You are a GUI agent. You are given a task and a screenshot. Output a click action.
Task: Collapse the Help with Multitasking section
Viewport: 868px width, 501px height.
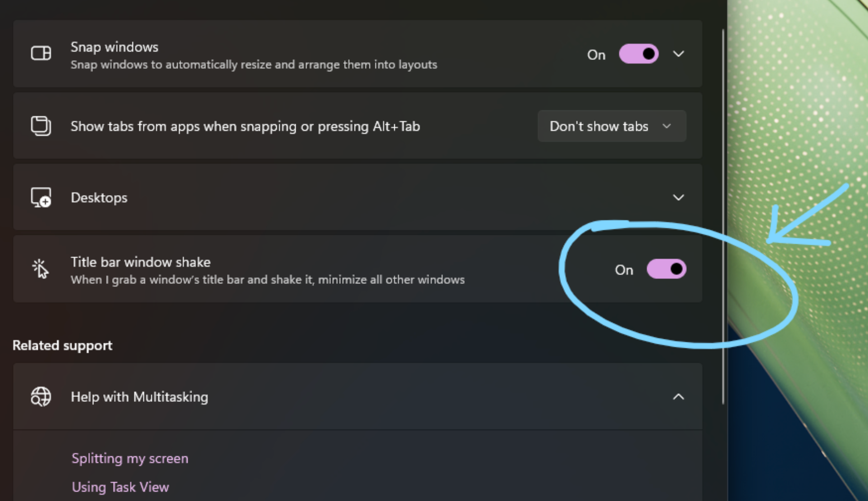(x=678, y=397)
